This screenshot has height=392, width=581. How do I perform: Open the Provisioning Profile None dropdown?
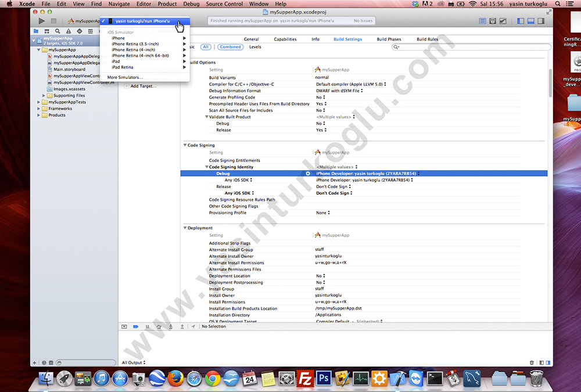(x=322, y=213)
